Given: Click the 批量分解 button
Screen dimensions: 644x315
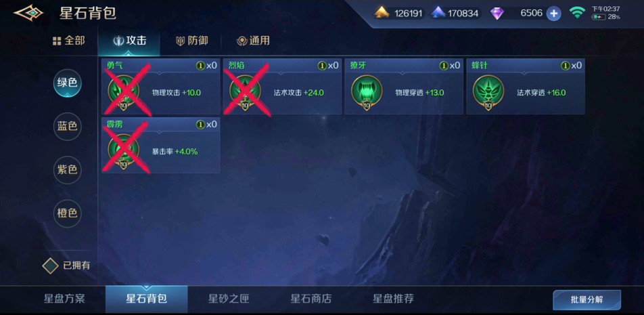Looking at the screenshot, I should tap(586, 299).
